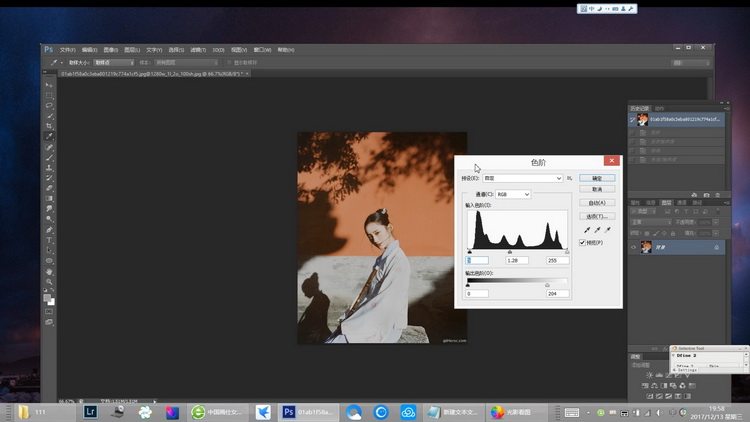Open Options (选项) button in Levels

597,216
